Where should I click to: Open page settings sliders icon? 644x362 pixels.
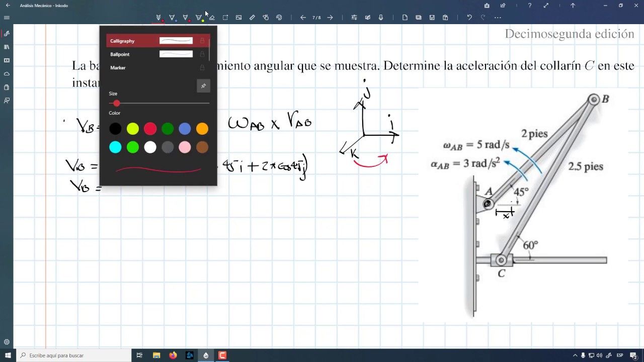[354, 18]
